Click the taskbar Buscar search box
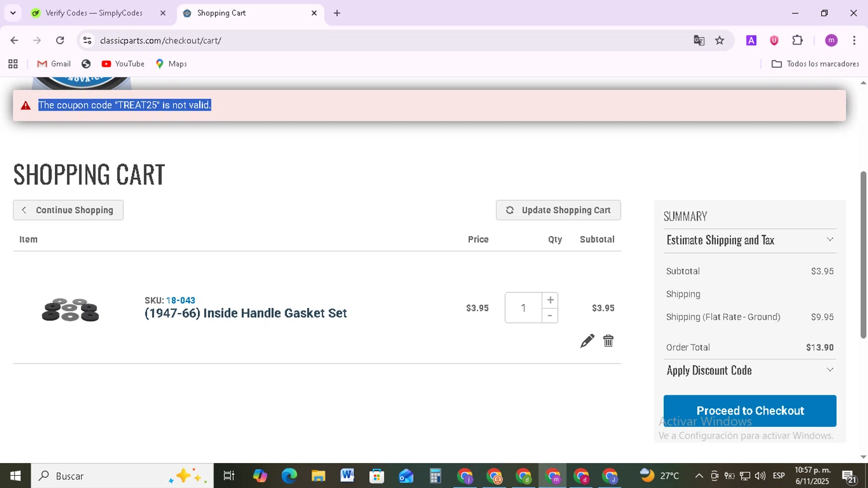Image resolution: width=868 pixels, height=488 pixels. tap(122, 476)
